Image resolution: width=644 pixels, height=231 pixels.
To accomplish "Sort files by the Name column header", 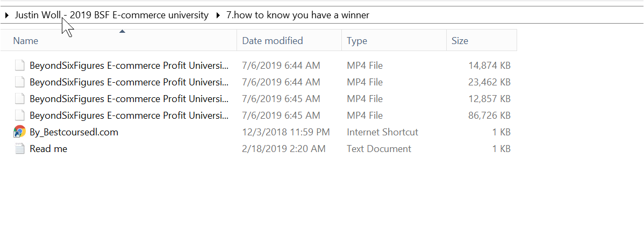I will point(26,41).
